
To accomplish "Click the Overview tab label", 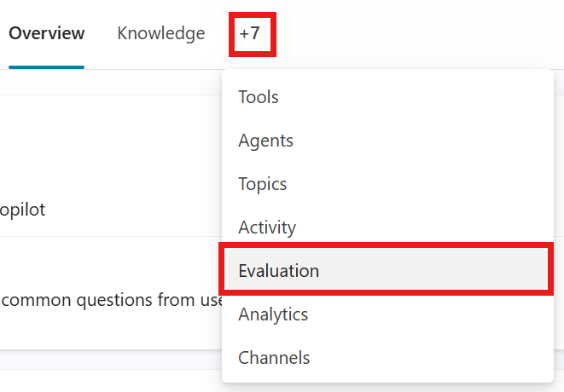I will [x=47, y=34].
